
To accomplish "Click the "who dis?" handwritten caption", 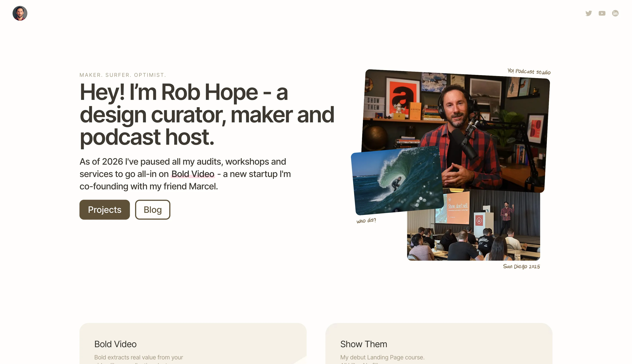I will click(366, 221).
